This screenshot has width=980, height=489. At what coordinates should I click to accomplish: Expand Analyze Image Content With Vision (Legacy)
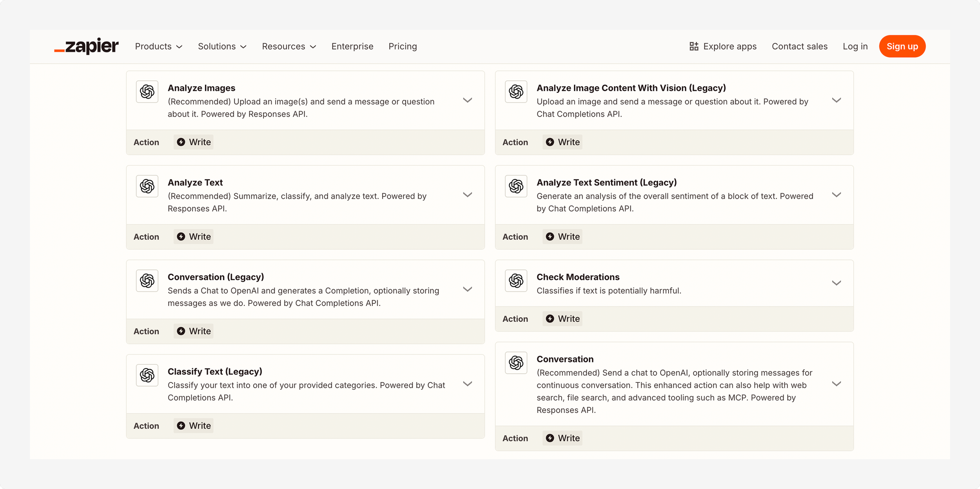point(836,100)
